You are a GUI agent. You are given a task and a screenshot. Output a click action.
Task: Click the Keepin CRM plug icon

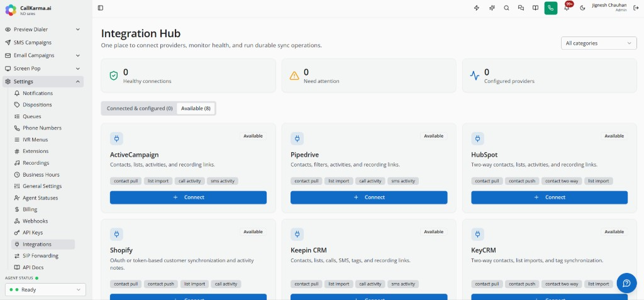click(297, 234)
